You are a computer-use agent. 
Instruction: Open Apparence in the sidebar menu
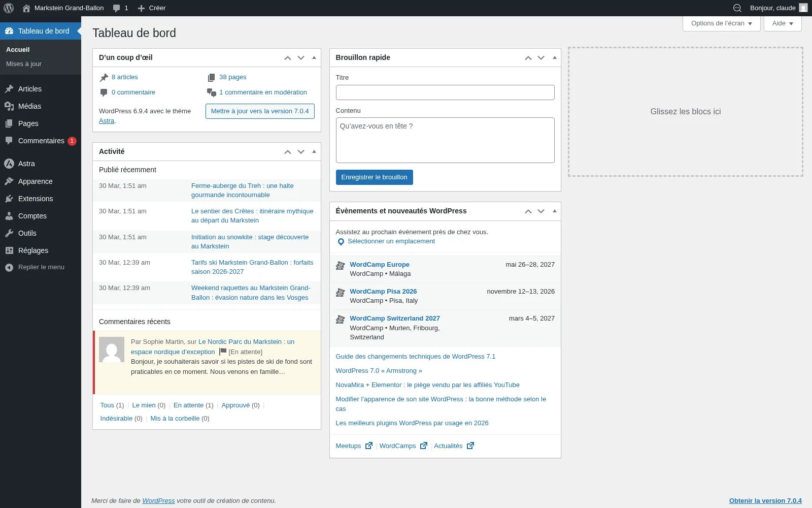[x=41, y=181]
